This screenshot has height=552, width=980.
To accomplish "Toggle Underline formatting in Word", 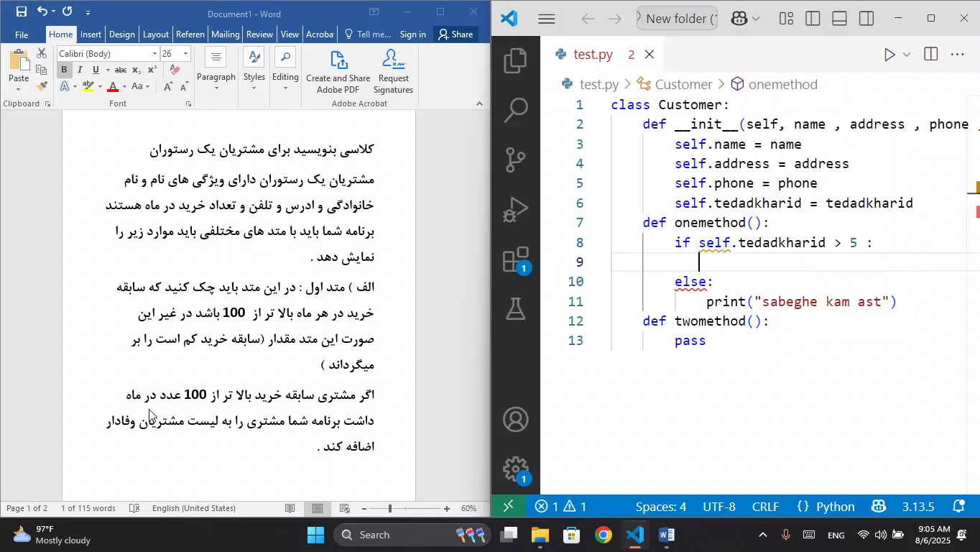I will tap(95, 70).
